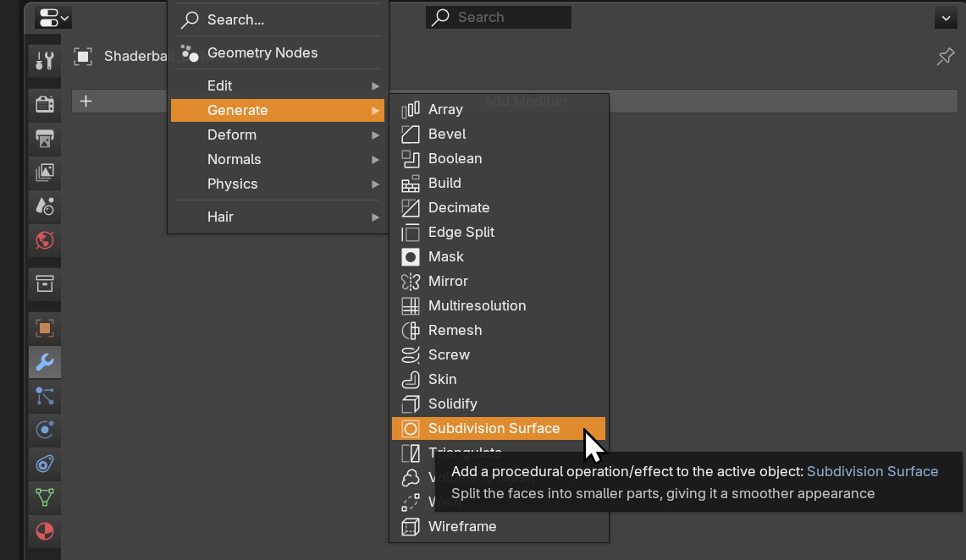This screenshot has width=966, height=560.
Task: Add the Bevel modifier
Action: pos(499,135)
